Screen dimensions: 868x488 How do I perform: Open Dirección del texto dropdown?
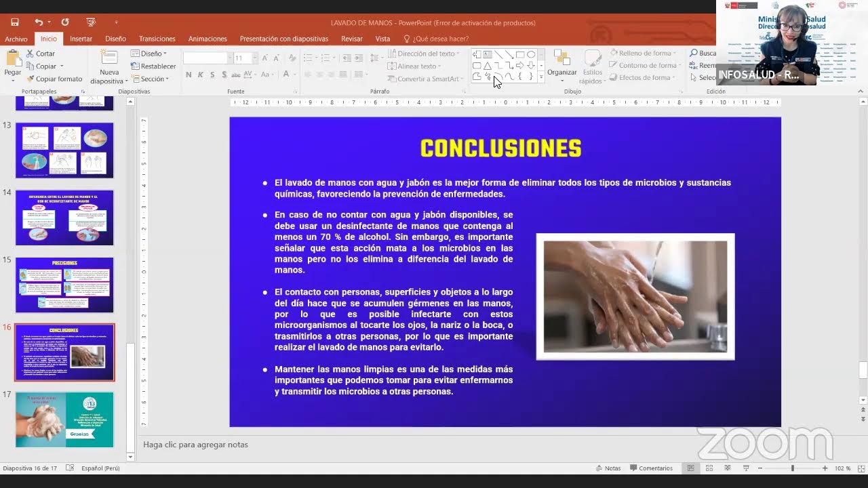(x=424, y=54)
